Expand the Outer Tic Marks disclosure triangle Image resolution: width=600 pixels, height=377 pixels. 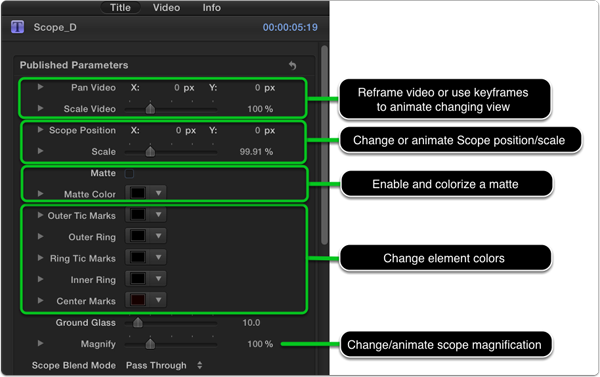pyautogui.click(x=40, y=215)
